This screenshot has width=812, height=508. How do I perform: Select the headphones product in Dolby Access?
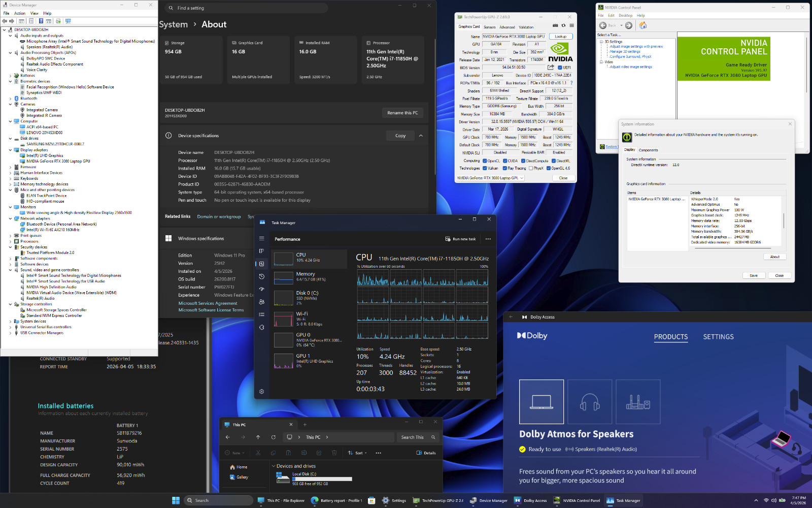click(x=590, y=402)
